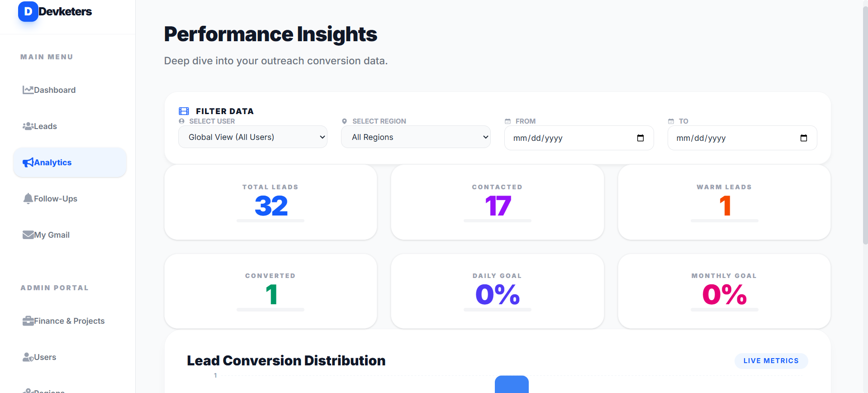The height and width of the screenshot is (393, 868).
Task: Click the Converted value 1
Action: (x=271, y=295)
